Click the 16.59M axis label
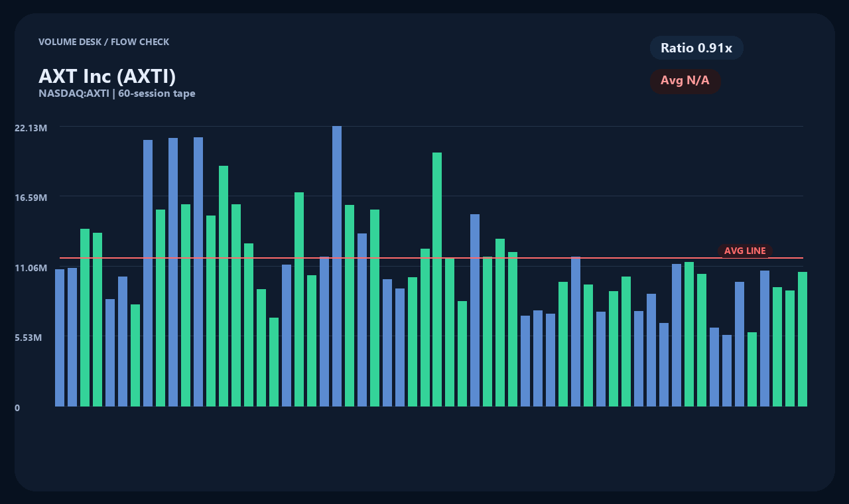Screen dimensions: 849x504 click(31, 198)
